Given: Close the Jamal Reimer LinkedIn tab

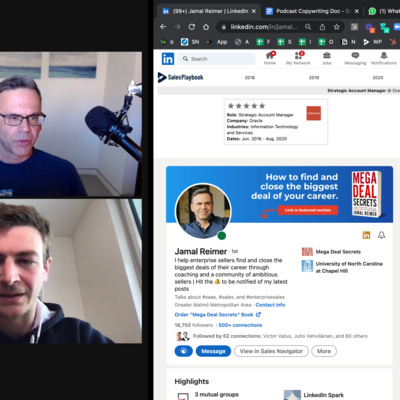Looking at the screenshot, I should [x=254, y=11].
